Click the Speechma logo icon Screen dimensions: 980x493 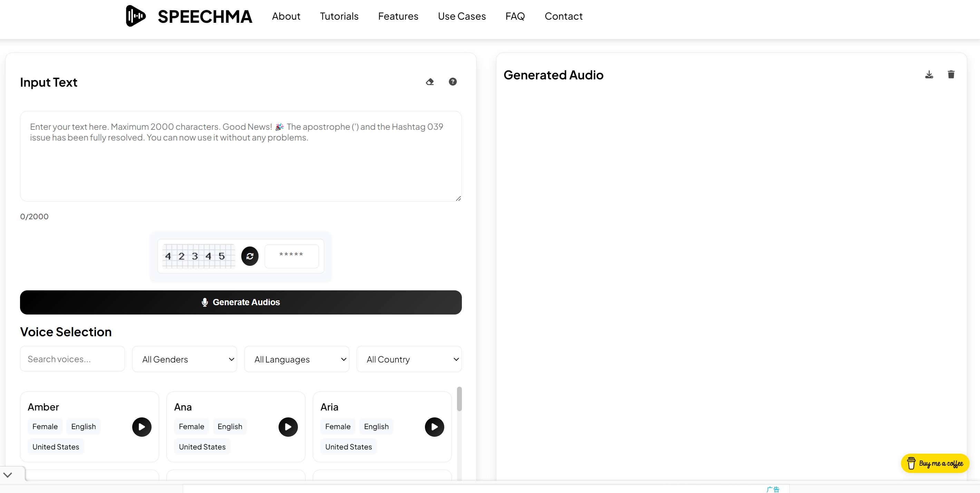[135, 16]
